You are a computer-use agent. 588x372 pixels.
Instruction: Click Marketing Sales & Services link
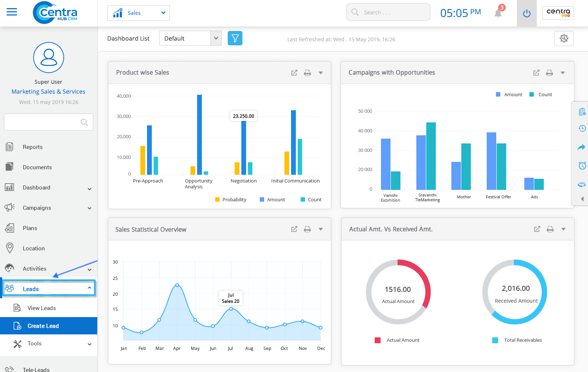tap(48, 91)
